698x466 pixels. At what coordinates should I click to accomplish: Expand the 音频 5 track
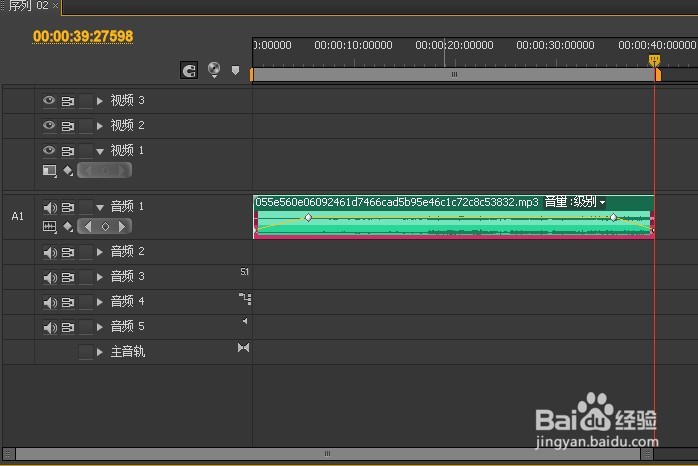pyautogui.click(x=100, y=328)
